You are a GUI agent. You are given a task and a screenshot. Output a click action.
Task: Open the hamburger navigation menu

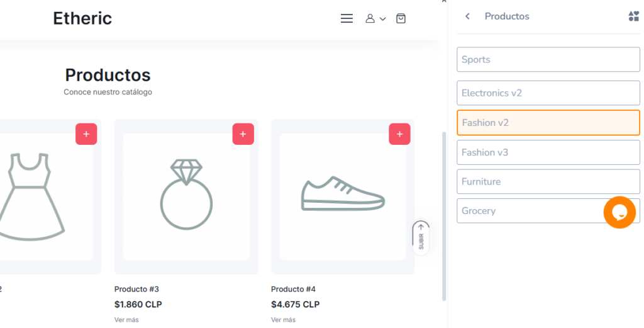pyautogui.click(x=347, y=19)
